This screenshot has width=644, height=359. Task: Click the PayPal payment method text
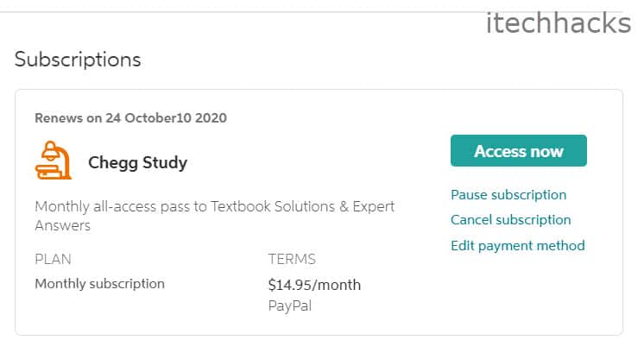289,305
